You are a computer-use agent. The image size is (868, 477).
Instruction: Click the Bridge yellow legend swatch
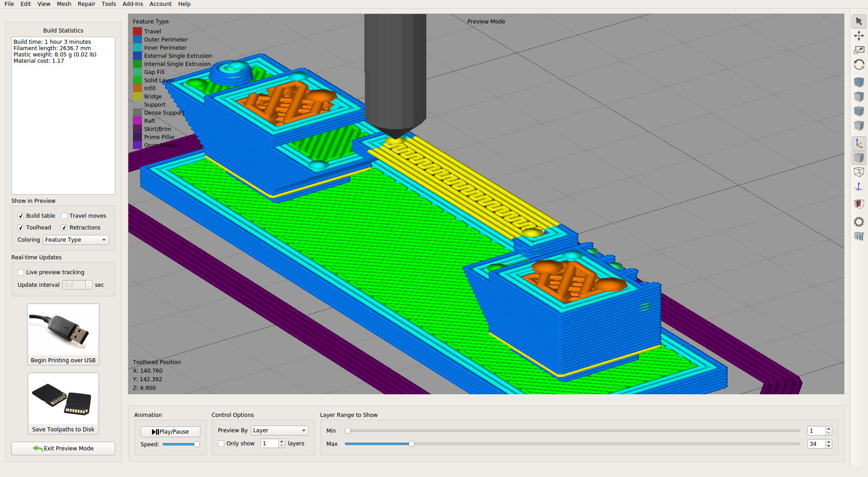pos(137,96)
